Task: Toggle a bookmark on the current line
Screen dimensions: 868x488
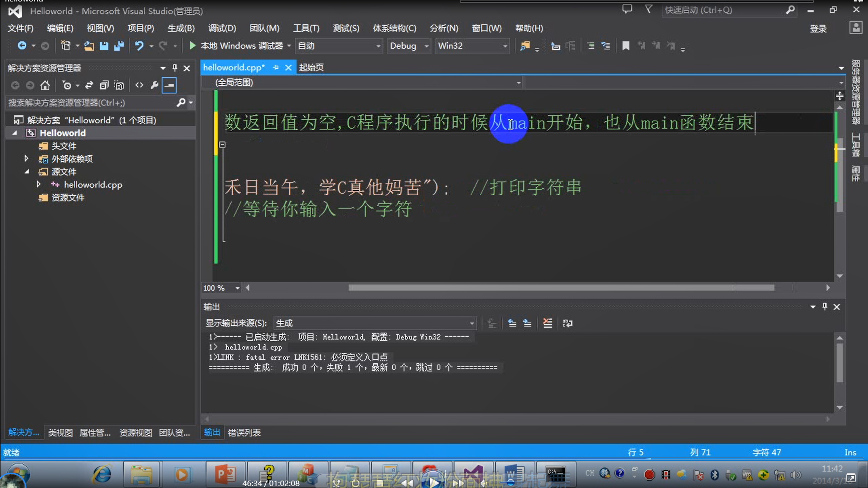Action: (x=625, y=45)
